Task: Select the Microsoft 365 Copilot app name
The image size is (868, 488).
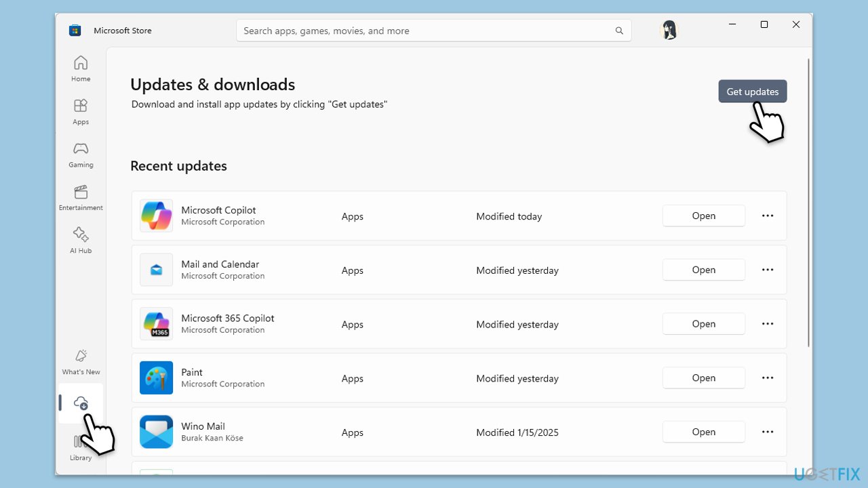Action: pyautogui.click(x=228, y=318)
